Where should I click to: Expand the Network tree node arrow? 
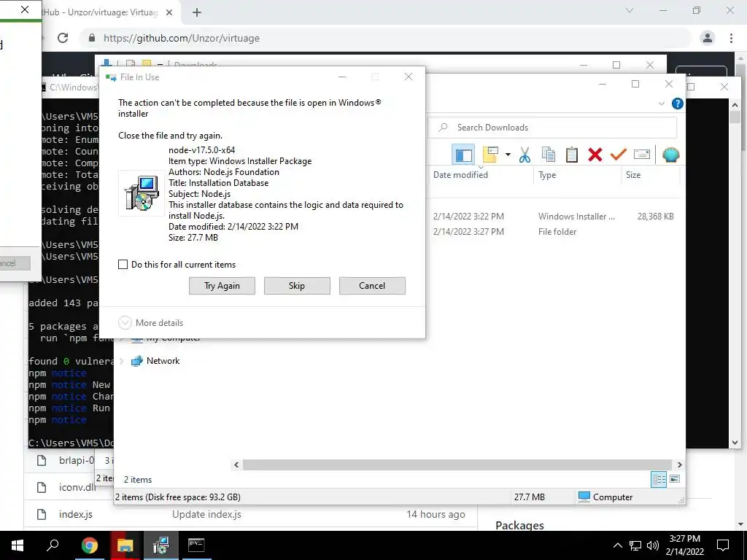click(122, 361)
